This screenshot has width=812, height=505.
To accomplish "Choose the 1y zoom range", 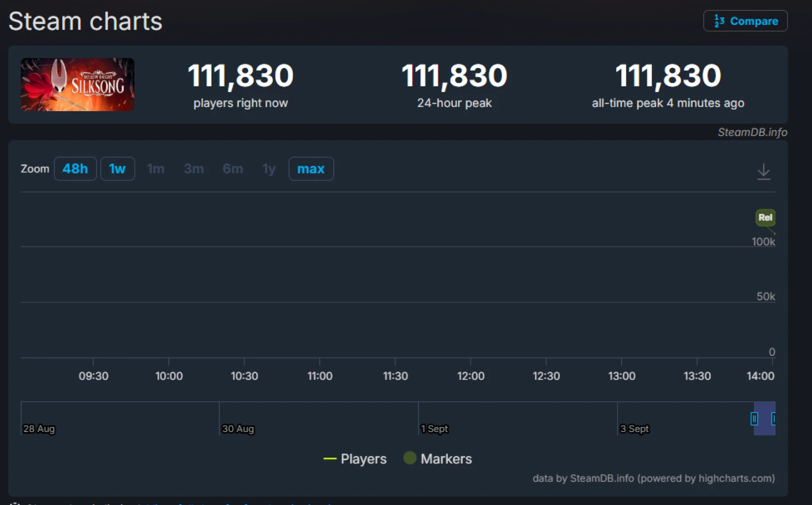I will (x=269, y=169).
